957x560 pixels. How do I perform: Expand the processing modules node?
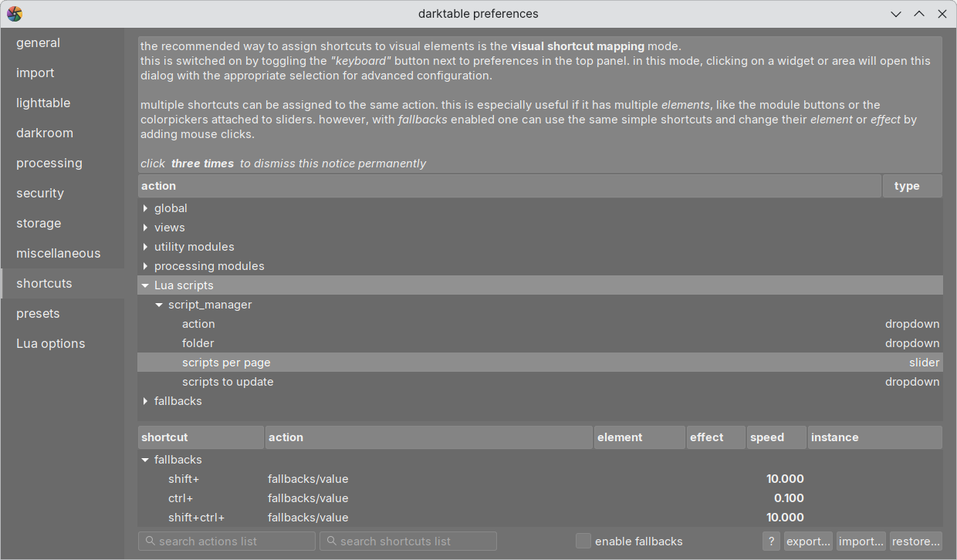click(145, 266)
